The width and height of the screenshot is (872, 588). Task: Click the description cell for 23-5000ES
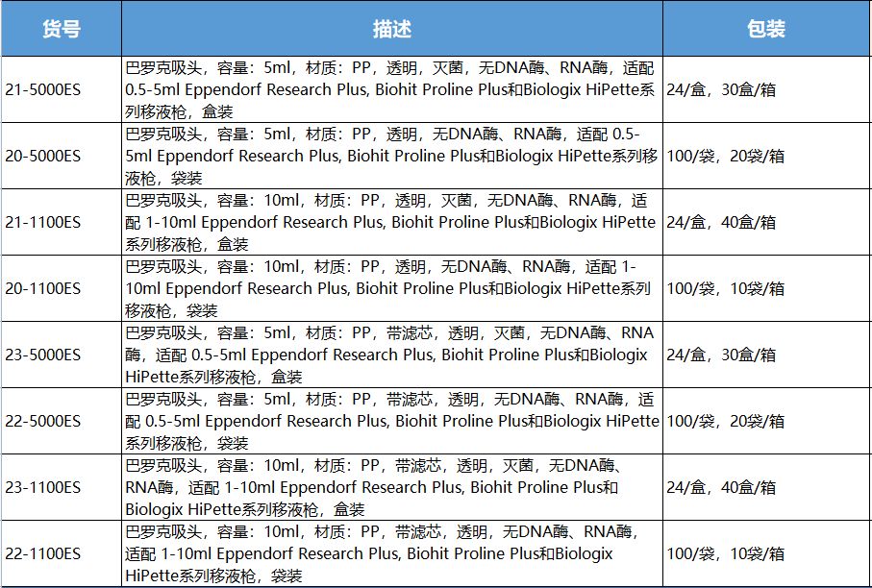(x=391, y=355)
